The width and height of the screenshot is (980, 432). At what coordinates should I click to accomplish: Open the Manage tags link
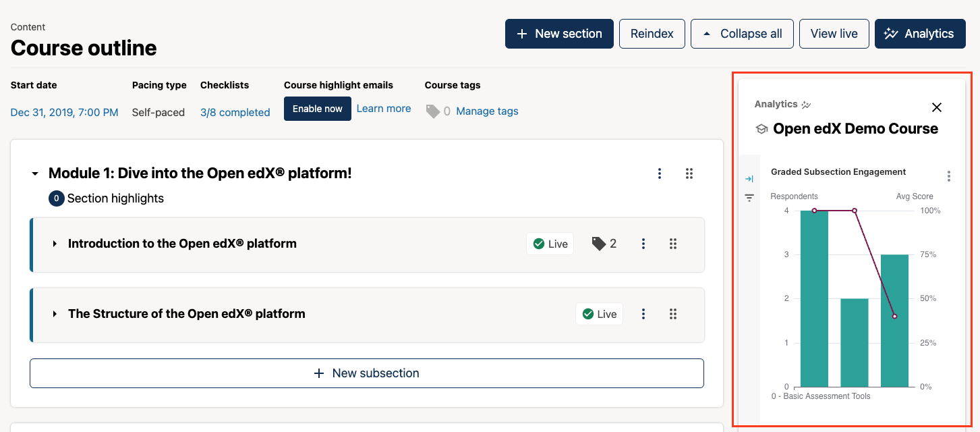pyautogui.click(x=486, y=111)
